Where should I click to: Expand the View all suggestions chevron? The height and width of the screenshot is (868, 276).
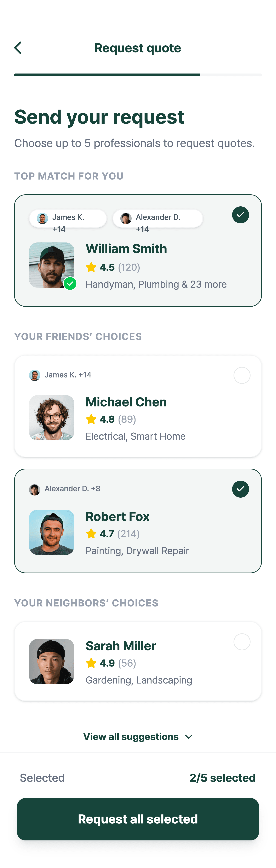189,737
